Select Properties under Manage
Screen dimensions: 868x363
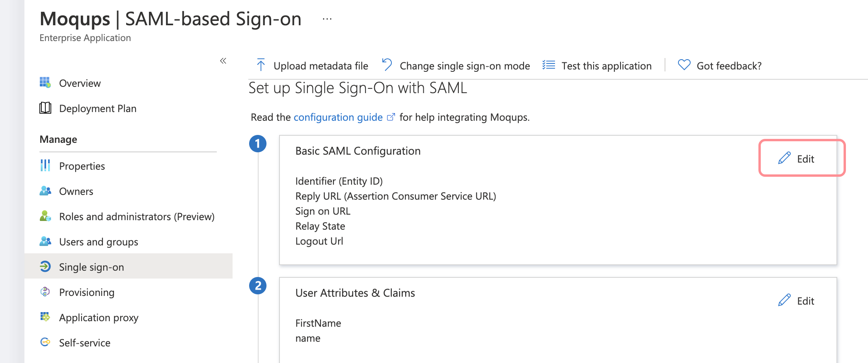82,166
